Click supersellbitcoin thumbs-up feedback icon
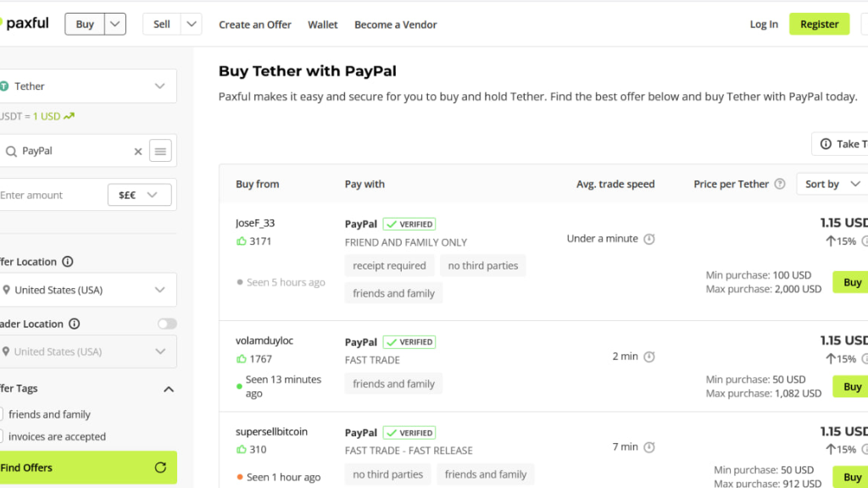Viewport: 868px width, 488px height. 241,449
